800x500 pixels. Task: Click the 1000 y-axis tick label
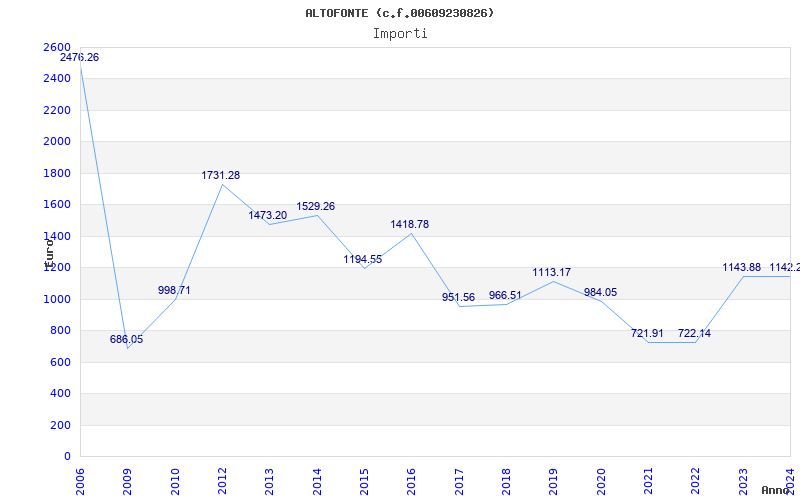pyautogui.click(x=58, y=300)
